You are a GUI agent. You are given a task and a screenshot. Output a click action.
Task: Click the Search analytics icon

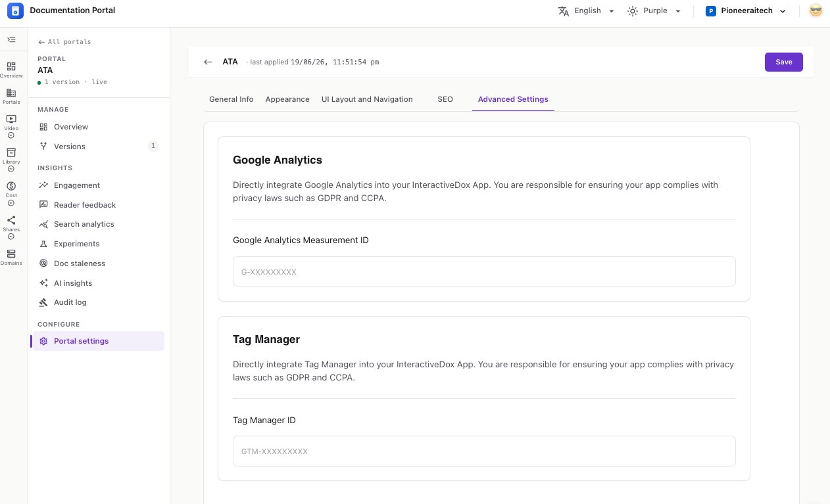click(x=43, y=224)
